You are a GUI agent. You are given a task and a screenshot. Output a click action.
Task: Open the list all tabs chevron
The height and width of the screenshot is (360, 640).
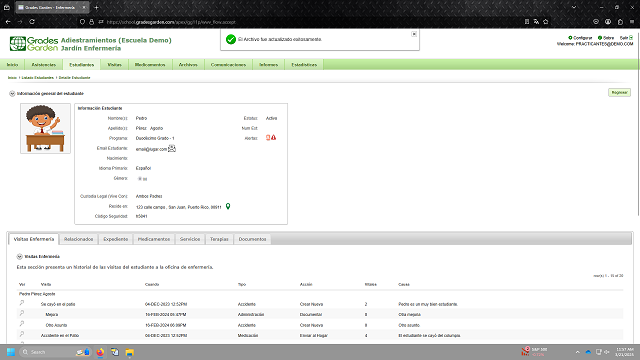point(574,7)
